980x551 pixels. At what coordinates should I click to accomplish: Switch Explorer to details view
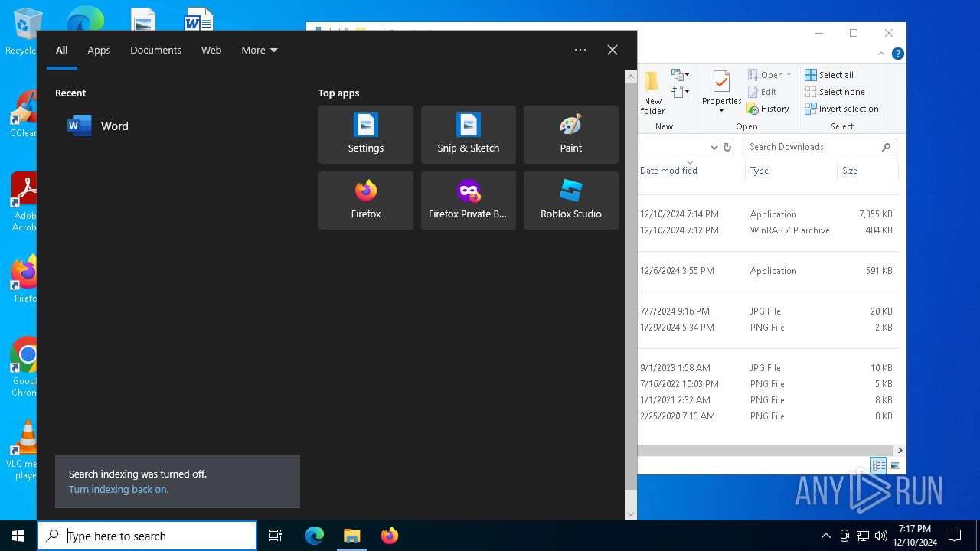(x=879, y=465)
